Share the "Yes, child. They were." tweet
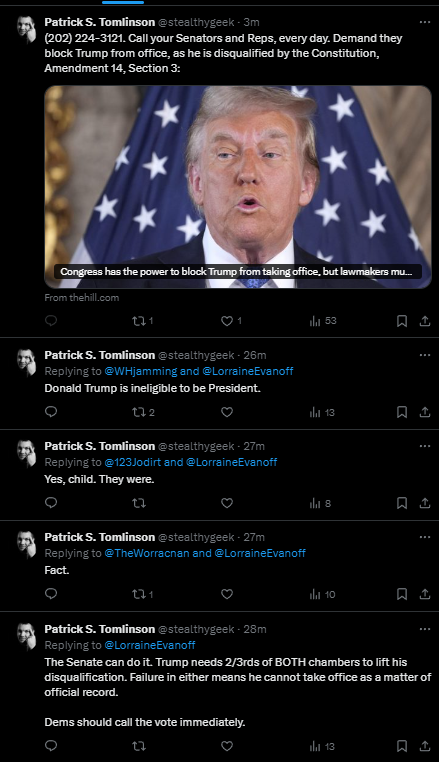Screen dimensions: 439x762 pos(425,503)
